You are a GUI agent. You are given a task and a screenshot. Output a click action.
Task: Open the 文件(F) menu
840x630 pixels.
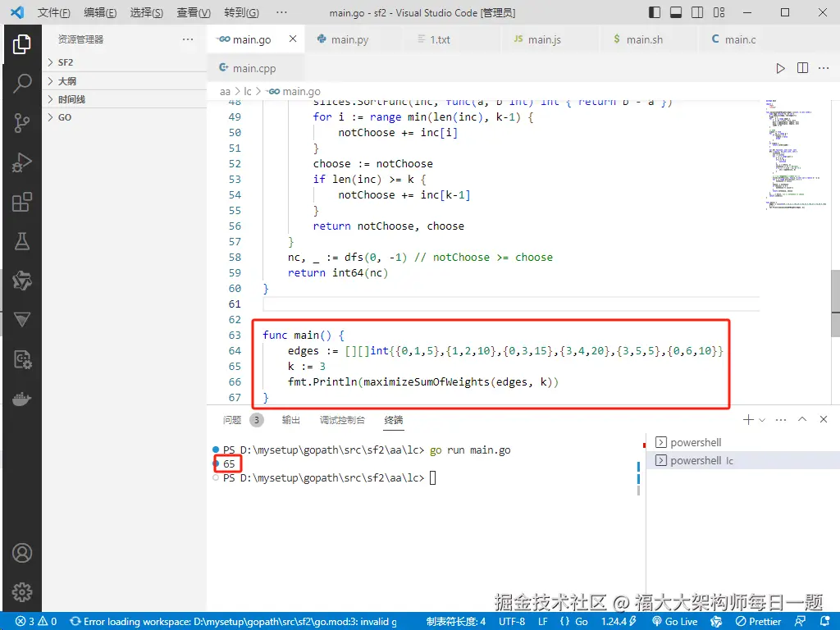[x=53, y=12]
